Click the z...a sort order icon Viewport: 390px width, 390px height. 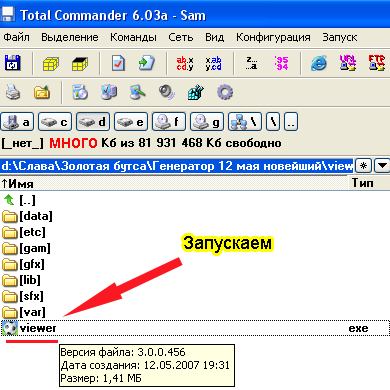tap(252, 63)
